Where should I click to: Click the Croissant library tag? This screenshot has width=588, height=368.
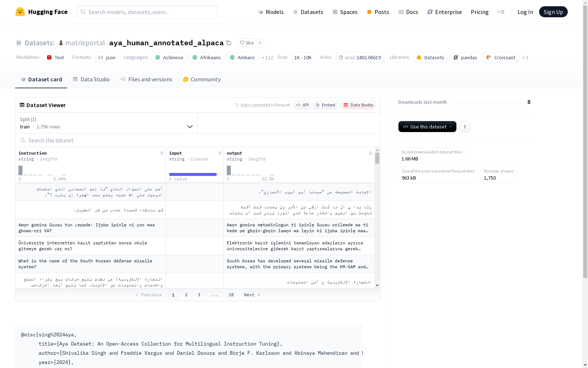501,57
